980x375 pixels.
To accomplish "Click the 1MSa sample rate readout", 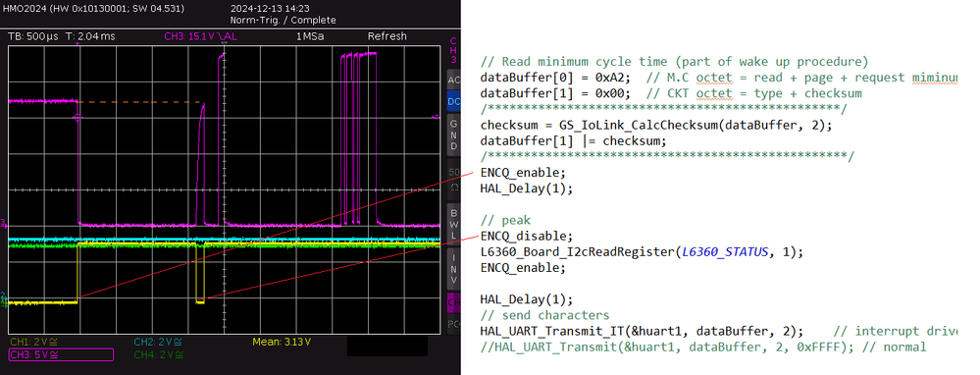I will (310, 36).
